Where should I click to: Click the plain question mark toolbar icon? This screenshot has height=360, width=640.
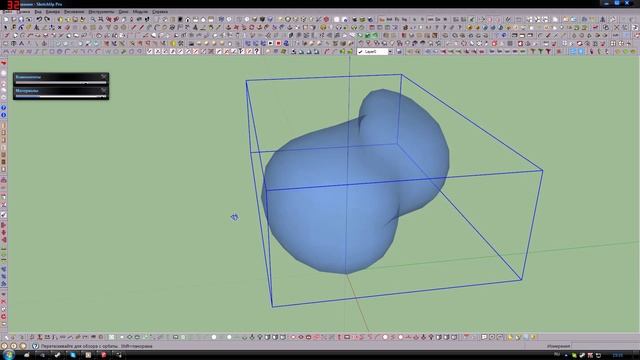(257, 51)
